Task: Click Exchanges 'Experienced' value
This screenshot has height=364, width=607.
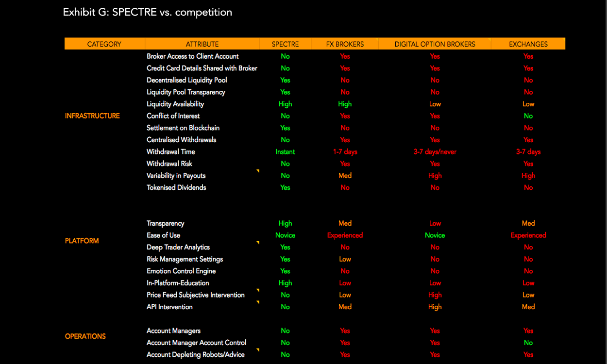Action: pos(528,235)
